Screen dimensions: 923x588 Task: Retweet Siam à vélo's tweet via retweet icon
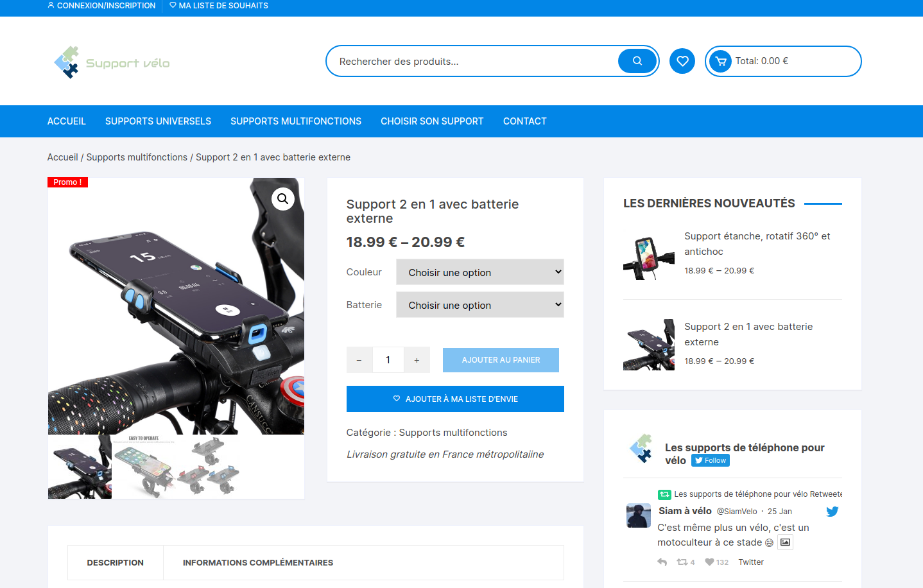pyautogui.click(x=682, y=562)
